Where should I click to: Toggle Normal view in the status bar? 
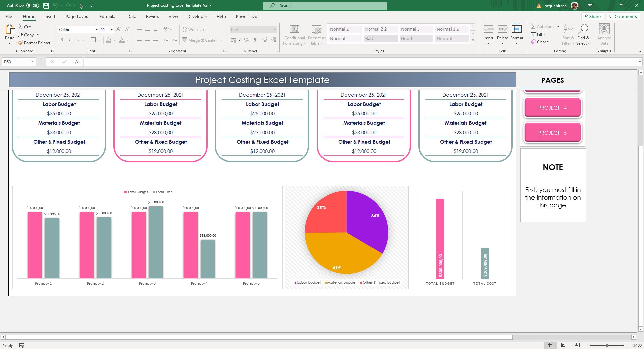pyautogui.click(x=550, y=345)
